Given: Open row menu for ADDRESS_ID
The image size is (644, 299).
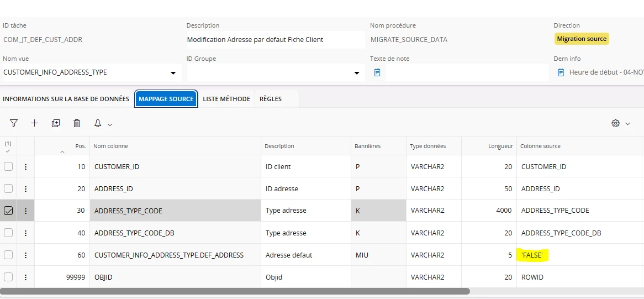Looking at the screenshot, I should tap(25, 189).
